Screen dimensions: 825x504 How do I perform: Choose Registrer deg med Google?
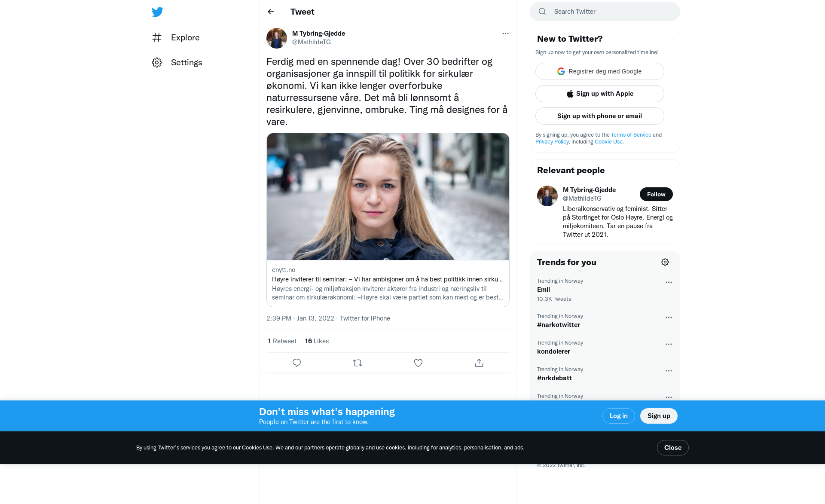coord(600,71)
